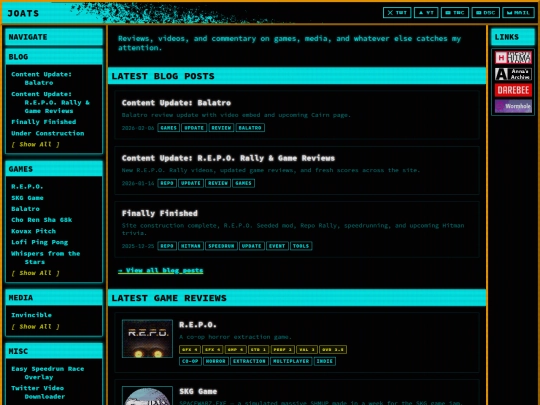Click View all blog posts link

160,270
